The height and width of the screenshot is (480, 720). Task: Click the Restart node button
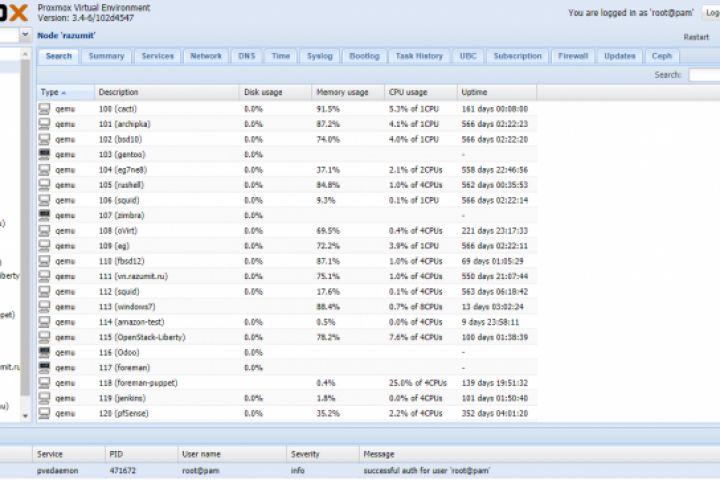(x=696, y=37)
